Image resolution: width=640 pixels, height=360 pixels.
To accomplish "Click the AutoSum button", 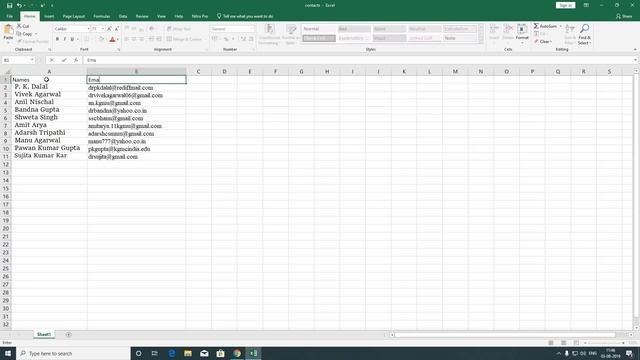I will (x=545, y=26).
